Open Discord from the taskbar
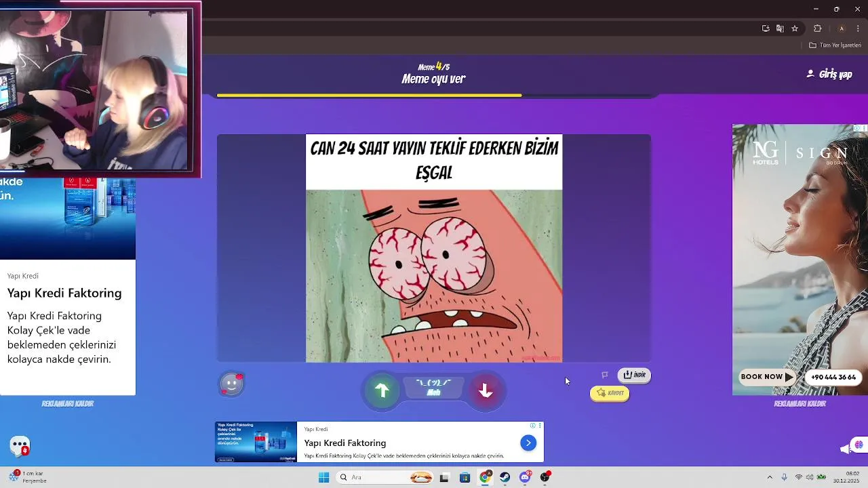Image resolution: width=868 pixels, height=488 pixels. point(525,477)
